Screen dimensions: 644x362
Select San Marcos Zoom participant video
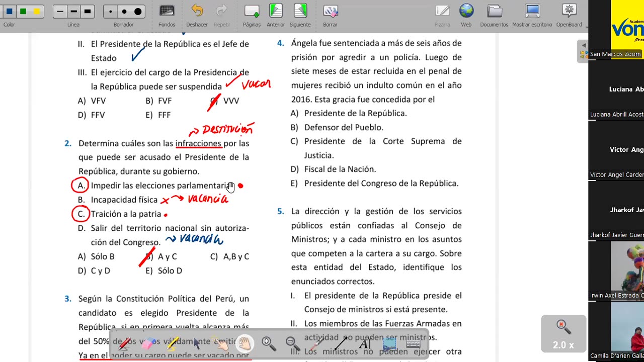tap(616, 30)
